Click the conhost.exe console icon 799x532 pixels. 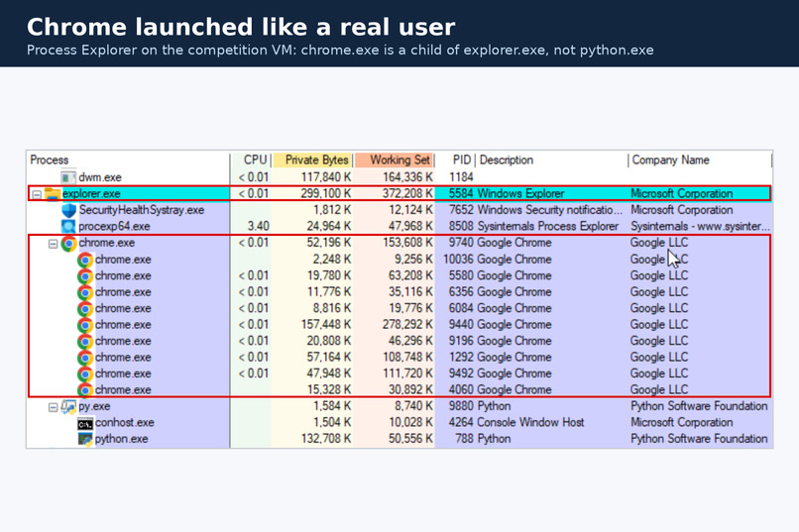click(x=85, y=423)
